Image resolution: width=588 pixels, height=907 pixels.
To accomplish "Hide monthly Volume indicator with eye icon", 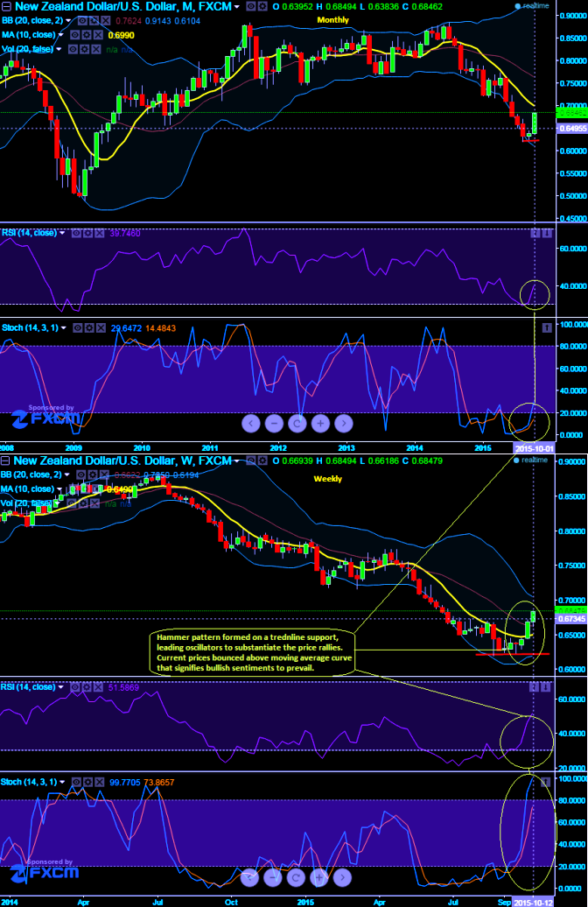I will pyautogui.click(x=73, y=49).
